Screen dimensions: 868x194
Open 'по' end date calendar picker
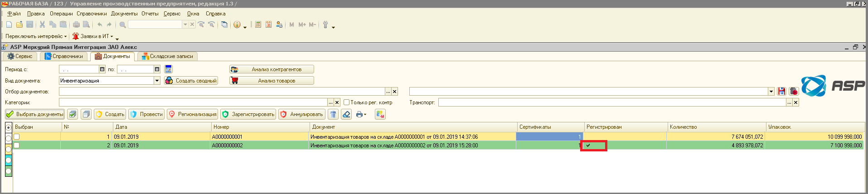coord(157,69)
